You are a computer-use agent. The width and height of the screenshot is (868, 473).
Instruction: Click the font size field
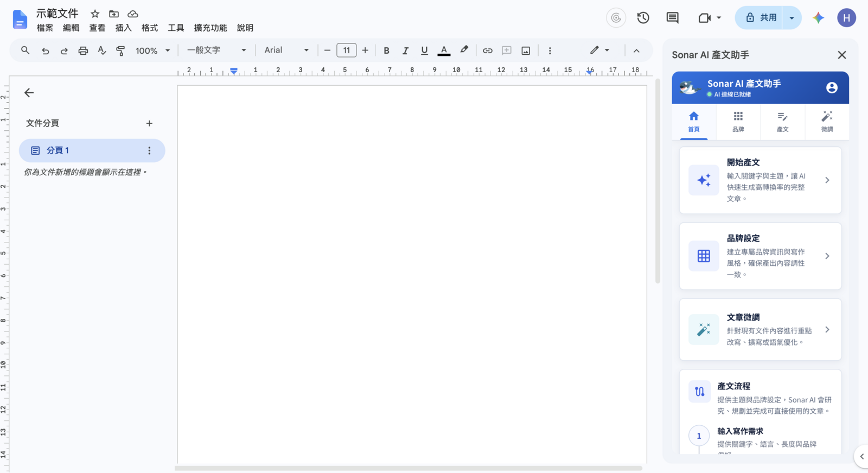346,50
